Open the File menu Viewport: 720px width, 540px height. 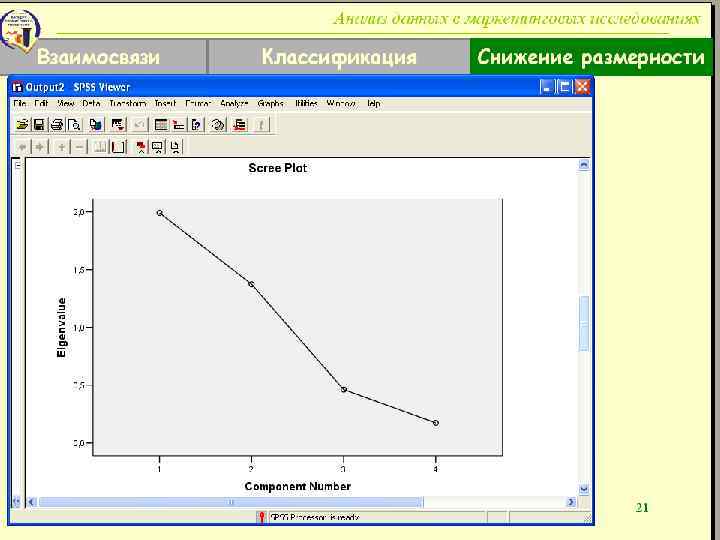[20, 103]
